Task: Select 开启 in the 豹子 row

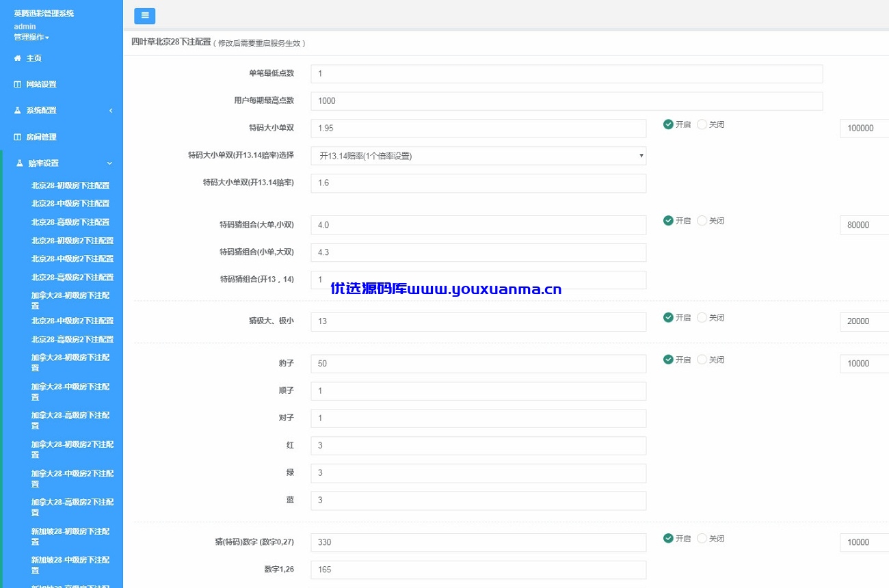Action: (x=668, y=360)
